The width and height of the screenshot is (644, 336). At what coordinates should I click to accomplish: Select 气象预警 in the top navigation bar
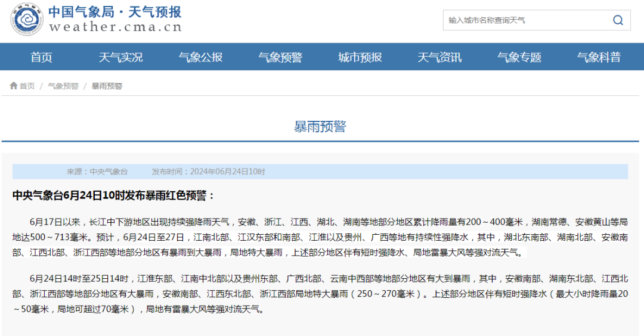pos(280,57)
